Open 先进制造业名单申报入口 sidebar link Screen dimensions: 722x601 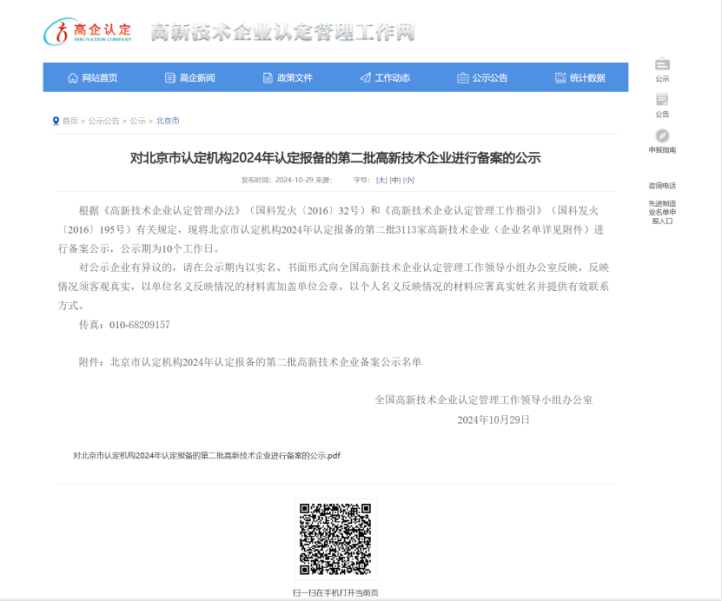point(662,212)
